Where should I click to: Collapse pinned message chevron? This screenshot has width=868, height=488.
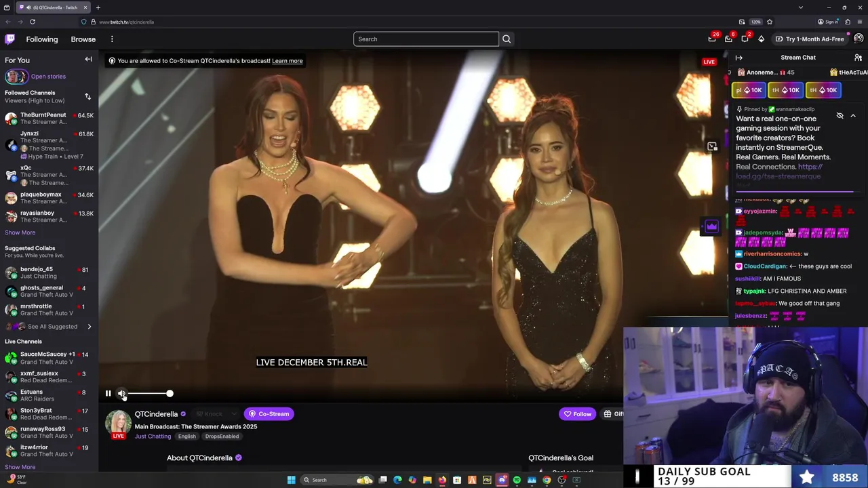pyautogui.click(x=853, y=116)
